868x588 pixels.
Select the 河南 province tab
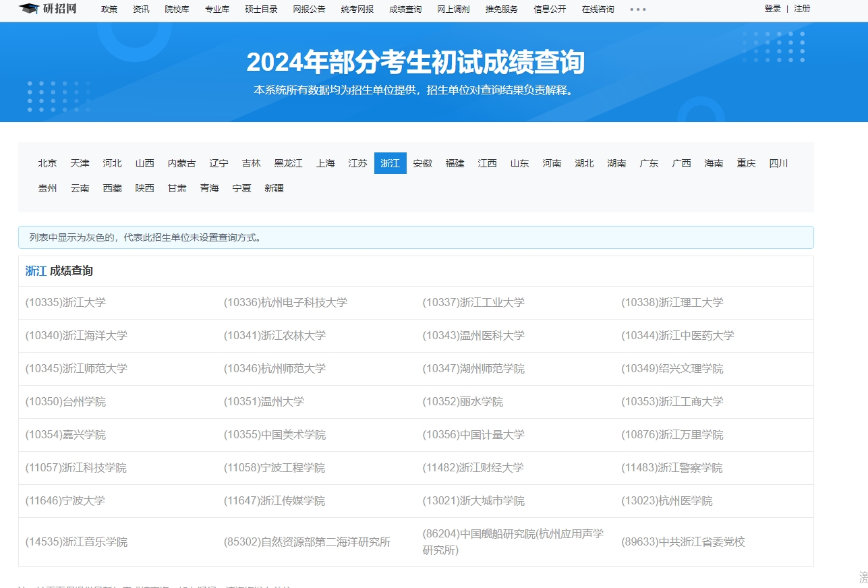(x=552, y=163)
